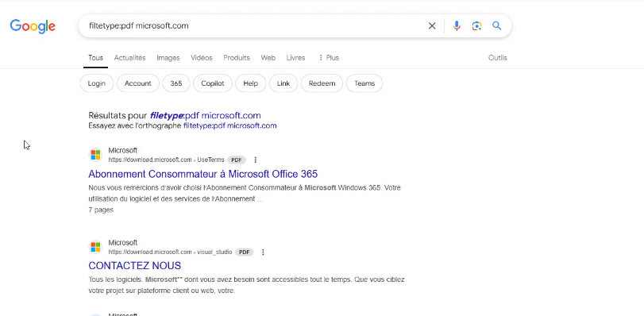Viewport: 644px width, 316px height.
Task: Select the Account suggestion chip
Action: (x=138, y=83)
